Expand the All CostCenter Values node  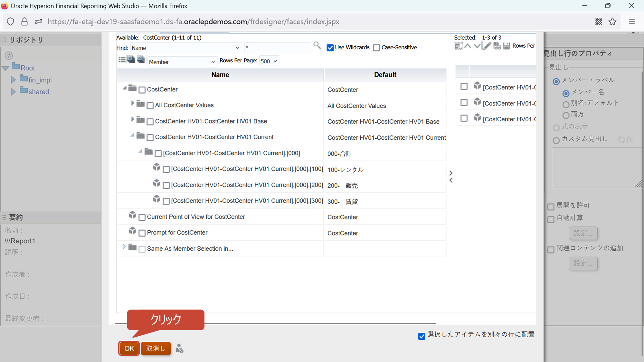click(x=132, y=103)
